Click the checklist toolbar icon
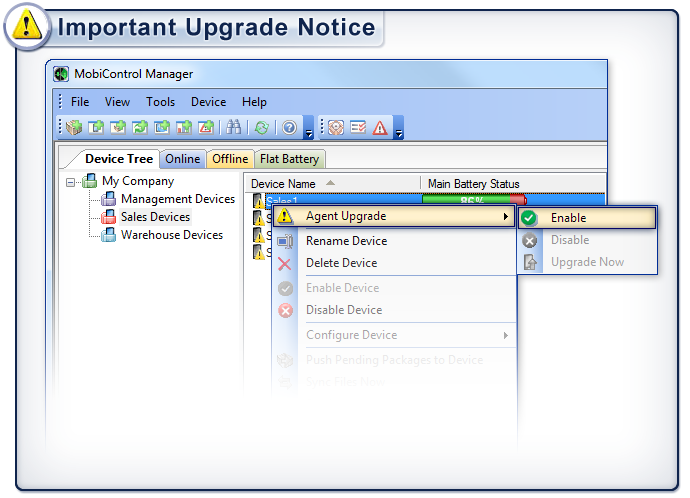690x498 pixels. pos(358,128)
